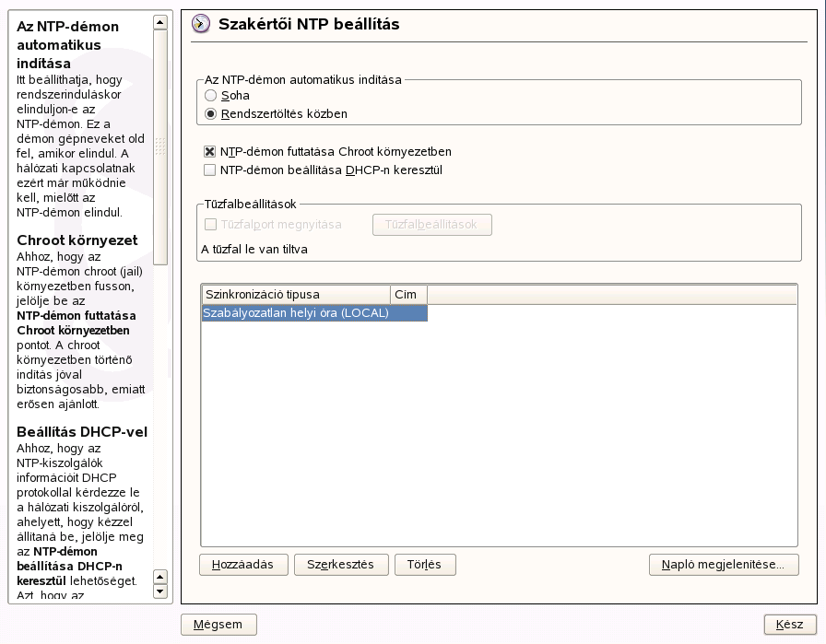The width and height of the screenshot is (826, 644).
Task: Click Szinkronizáció típusa column header
Action: pos(295,295)
